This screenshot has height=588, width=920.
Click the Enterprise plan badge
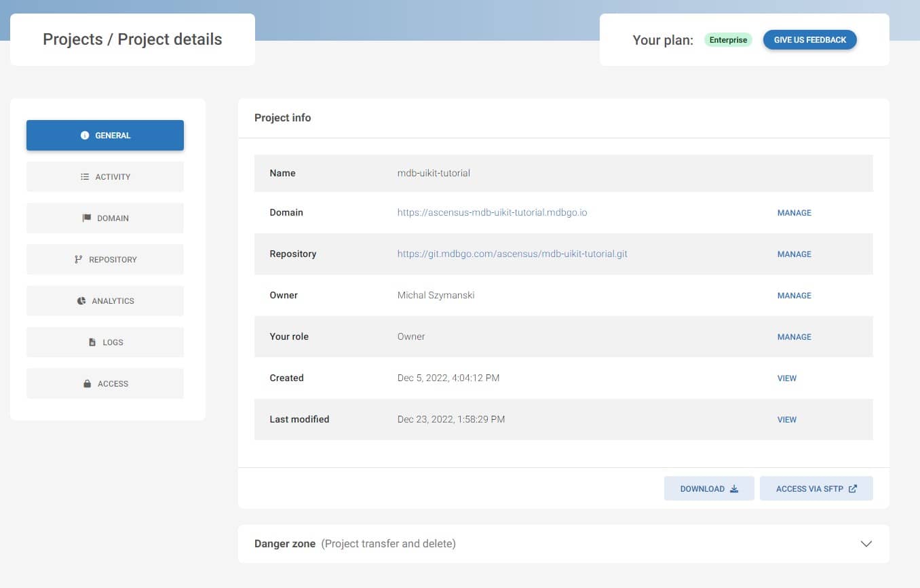(728, 40)
